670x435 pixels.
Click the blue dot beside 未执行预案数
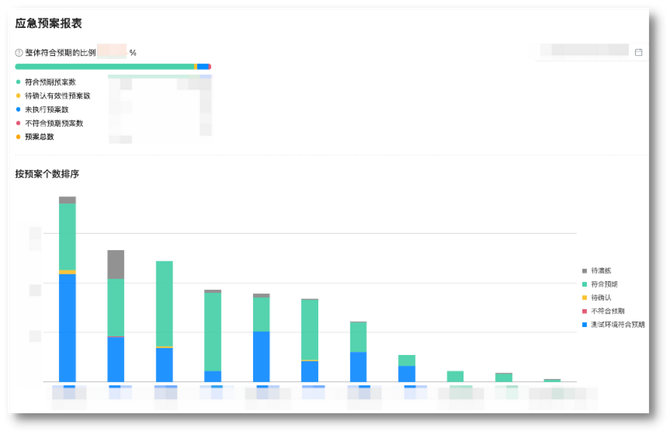tap(18, 109)
